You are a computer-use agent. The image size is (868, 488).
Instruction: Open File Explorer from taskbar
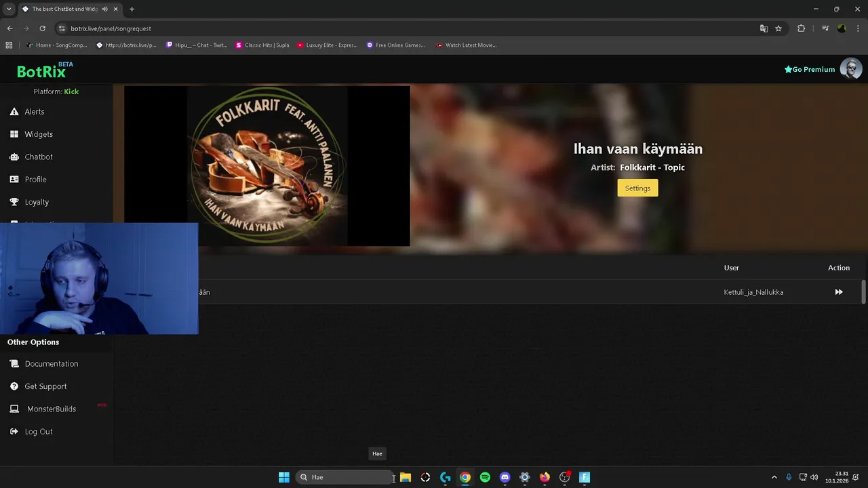406,477
